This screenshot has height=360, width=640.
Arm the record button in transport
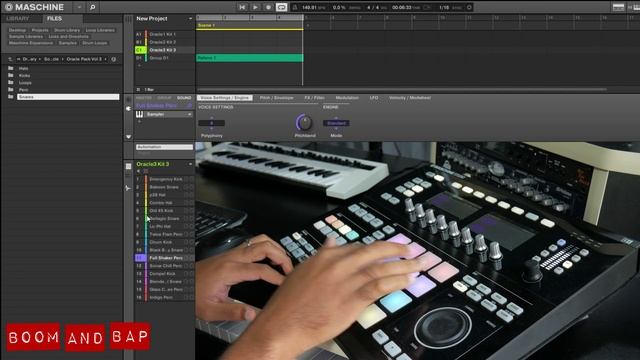click(268, 7)
